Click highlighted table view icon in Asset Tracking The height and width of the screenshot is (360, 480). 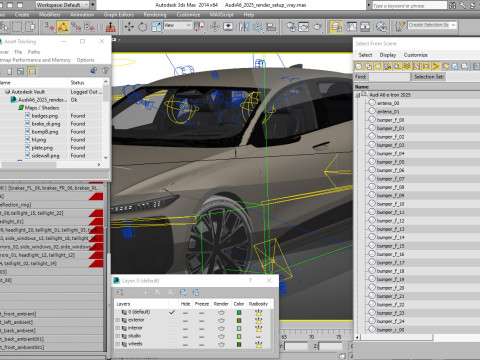coord(32,71)
